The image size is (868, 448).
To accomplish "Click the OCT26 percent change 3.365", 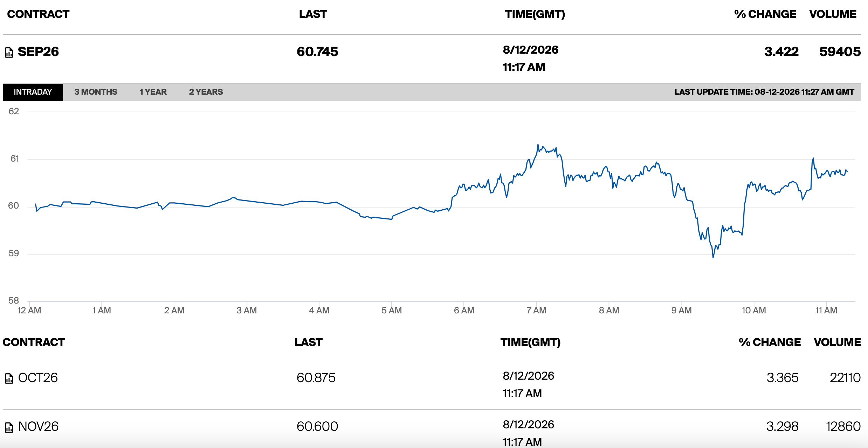I will [783, 378].
